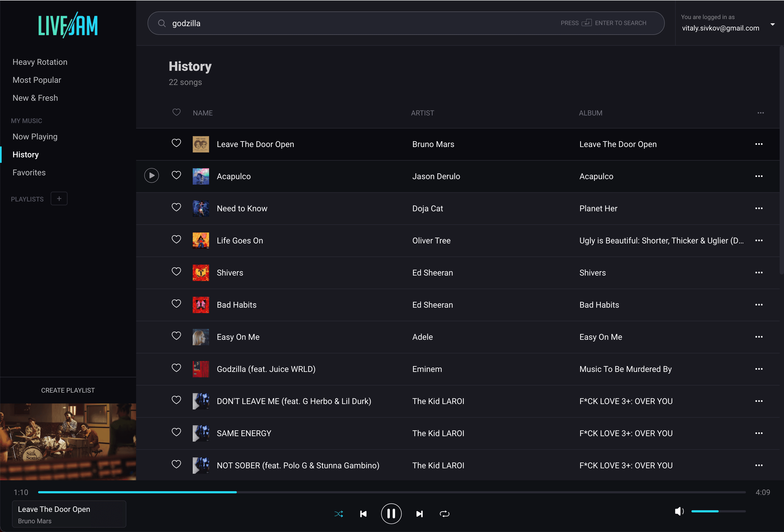The width and height of the screenshot is (784, 532).
Task: Open more options for Godzilla
Action: [x=759, y=369]
